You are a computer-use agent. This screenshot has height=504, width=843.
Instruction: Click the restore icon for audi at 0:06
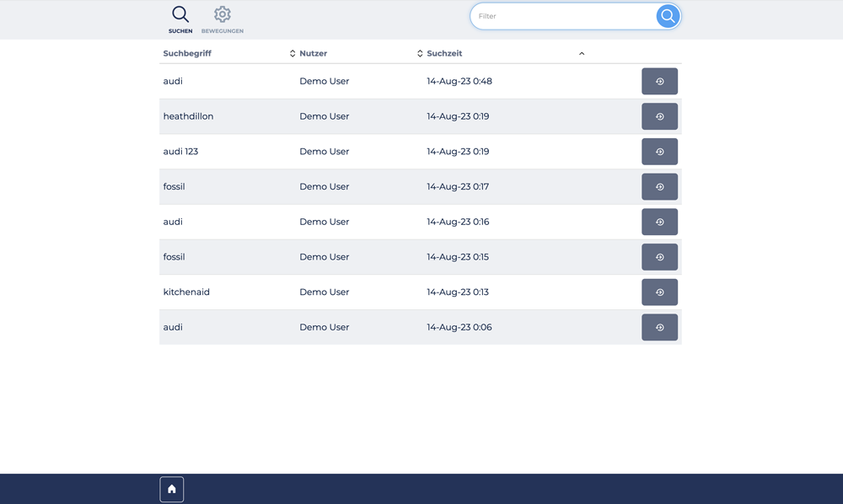(x=659, y=327)
